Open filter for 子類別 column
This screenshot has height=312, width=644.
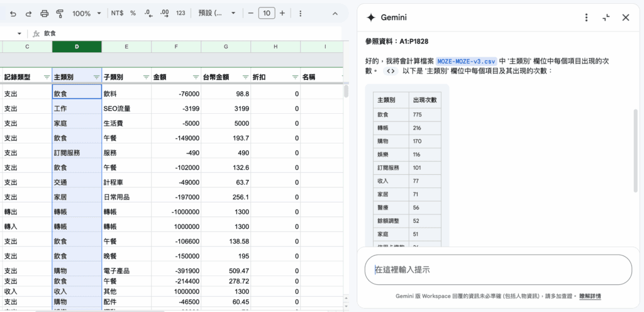click(146, 77)
